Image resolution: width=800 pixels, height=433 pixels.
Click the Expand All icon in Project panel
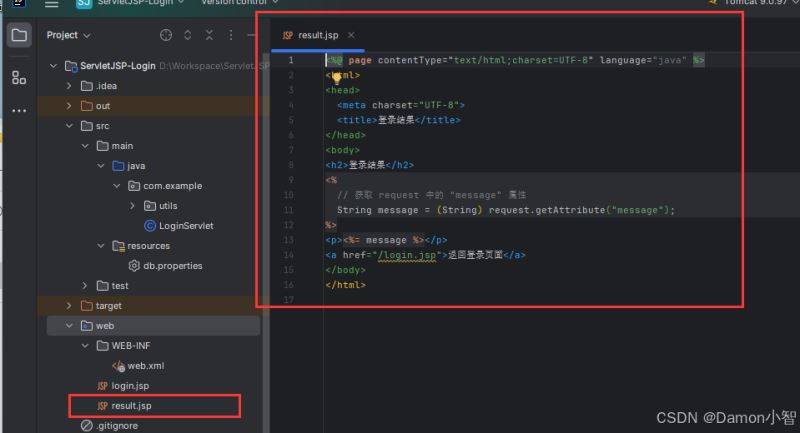pyautogui.click(x=188, y=35)
